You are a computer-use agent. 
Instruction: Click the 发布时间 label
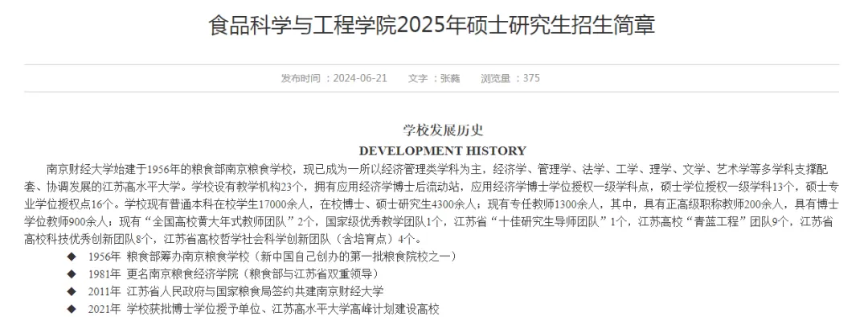[301, 78]
